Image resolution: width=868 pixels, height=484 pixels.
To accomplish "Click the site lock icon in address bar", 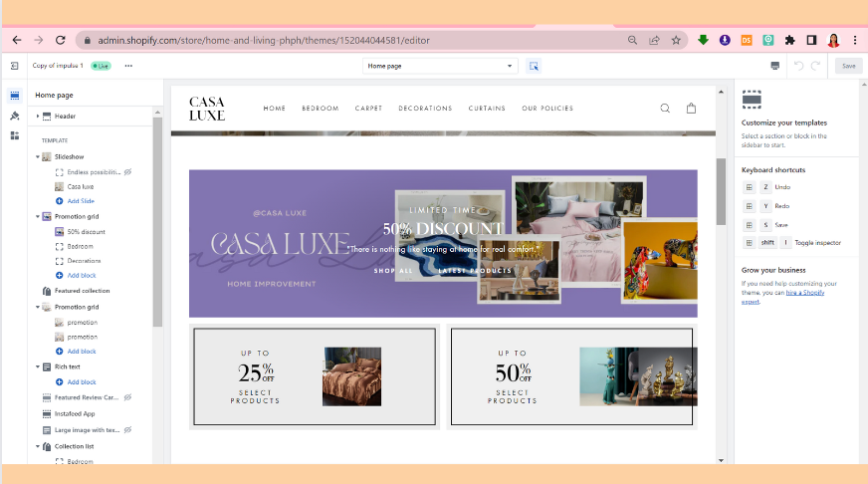I will click(x=87, y=41).
